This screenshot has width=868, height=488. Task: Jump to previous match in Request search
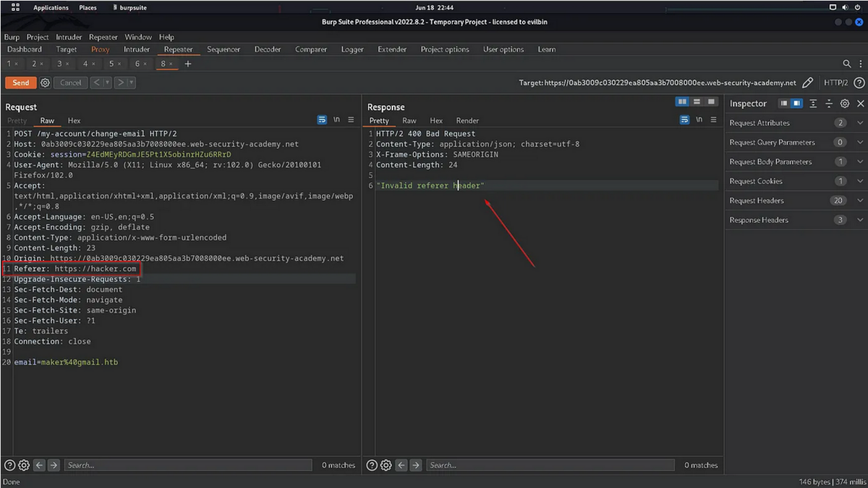[x=40, y=466]
